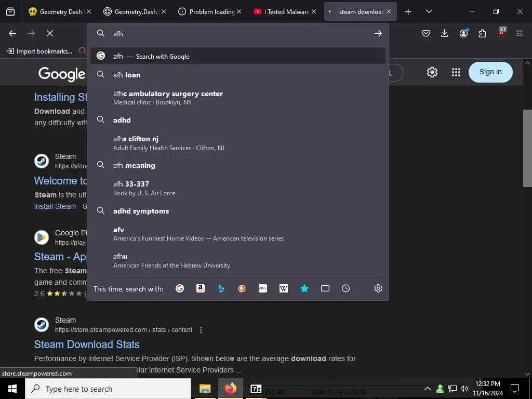This screenshot has height=399, width=532.
Task: Search this time with Amazon
Action: pos(201,288)
